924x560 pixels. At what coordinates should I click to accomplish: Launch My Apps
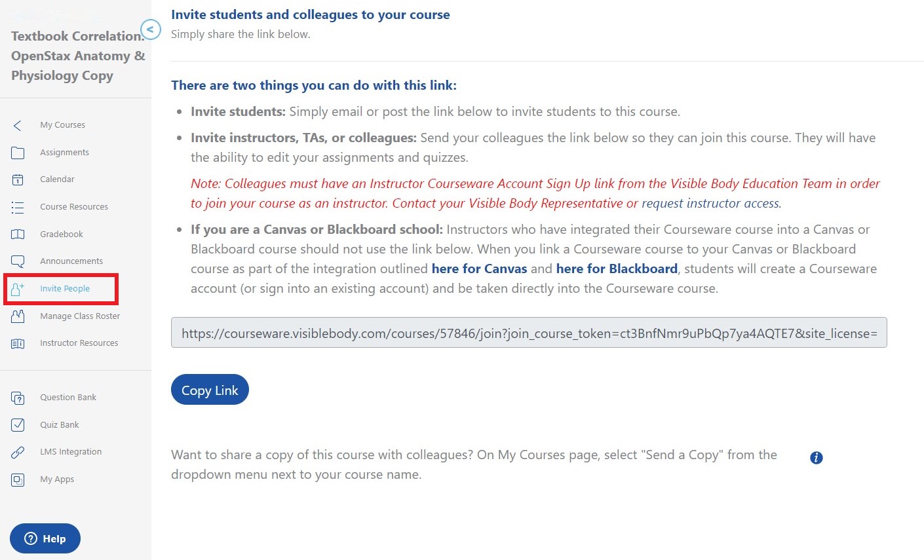click(56, 479)
